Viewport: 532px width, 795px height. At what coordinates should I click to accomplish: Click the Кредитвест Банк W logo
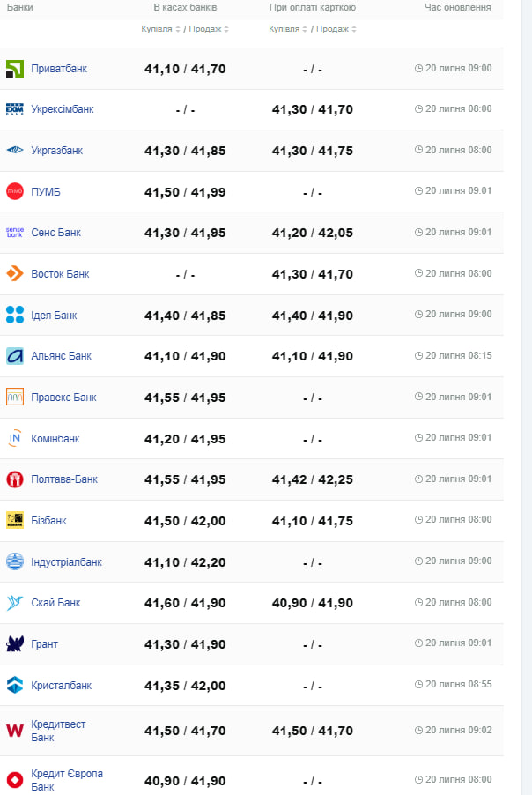coord(15,731)
